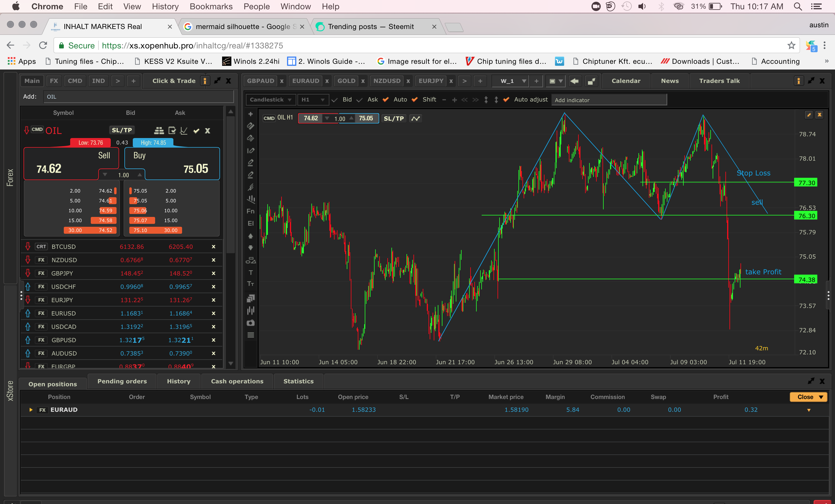The height and width of the screenshot is (504, 835).
Task: Disable the Auto adjust checkbox
Action: pyautogui.click(x=506, y=100)
